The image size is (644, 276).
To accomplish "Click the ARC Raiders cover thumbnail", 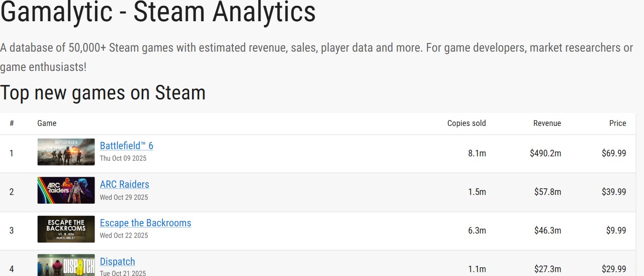I will (x=66, y=191).
